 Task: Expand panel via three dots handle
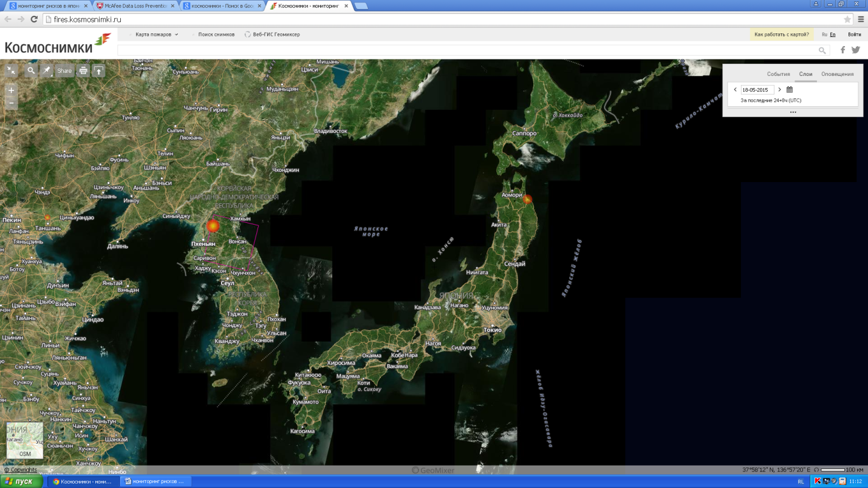click(x=793, y=112)
